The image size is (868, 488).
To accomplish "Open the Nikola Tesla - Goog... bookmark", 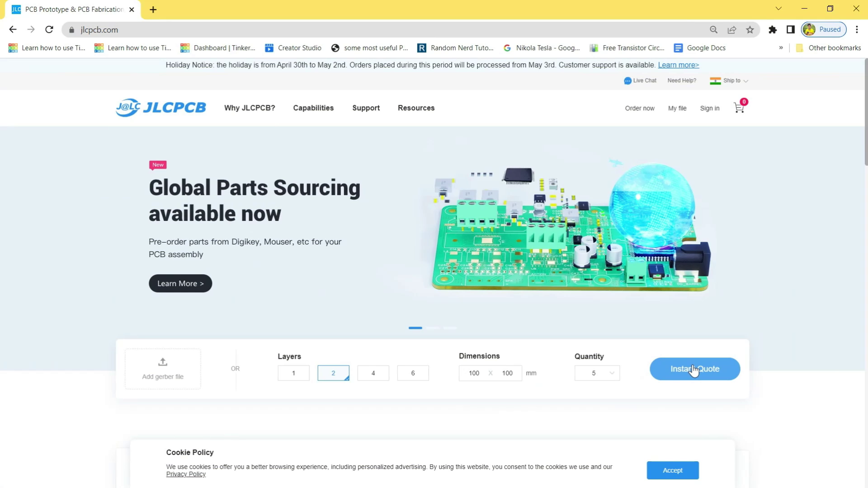I will pyautogui.click(x=542, y=48).
